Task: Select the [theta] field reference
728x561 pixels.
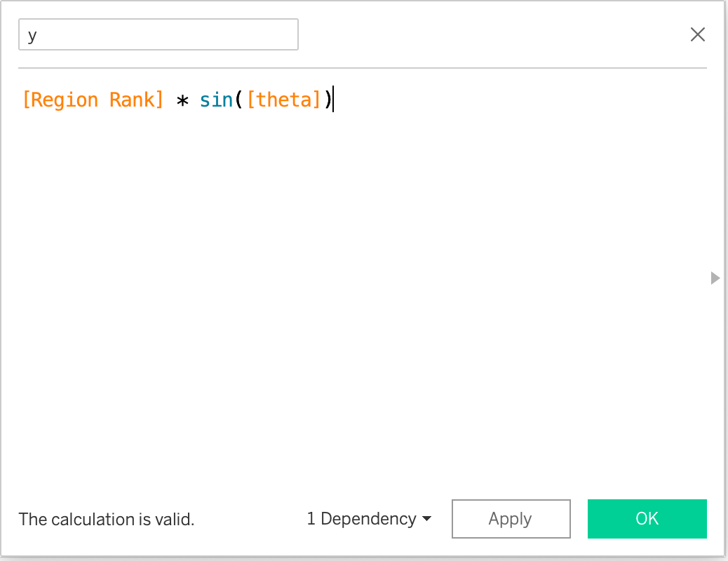Action: coord(283,100)
